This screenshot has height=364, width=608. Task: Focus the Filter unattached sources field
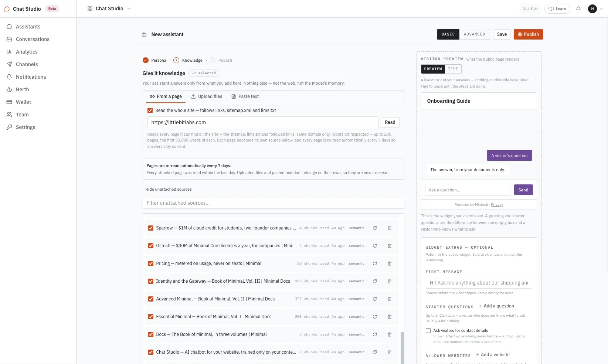pos(273,203)
